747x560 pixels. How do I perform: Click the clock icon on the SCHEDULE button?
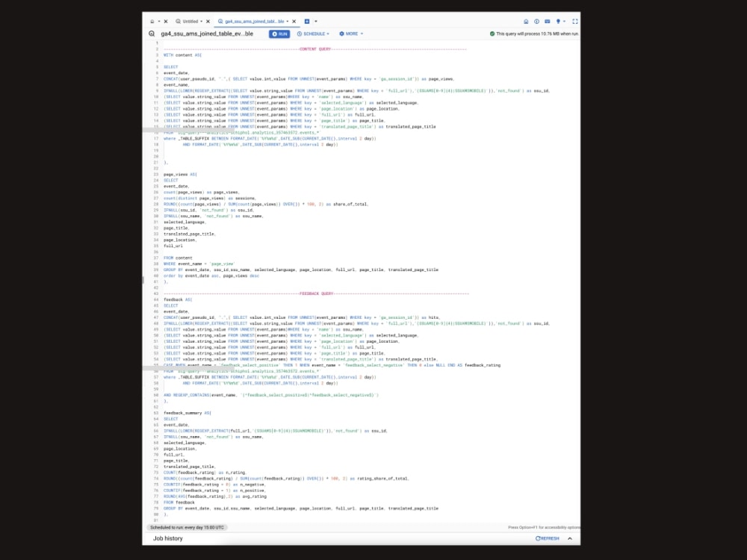[x=300, y=34]
